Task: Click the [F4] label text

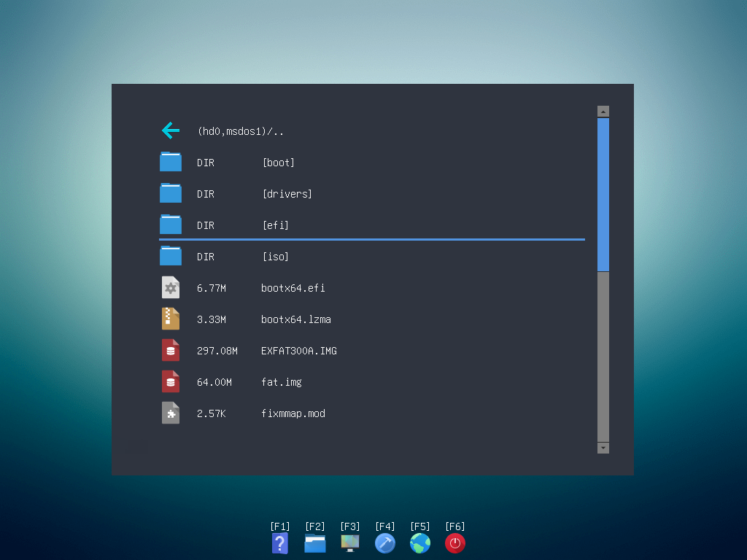Action: (x=385, y=526)
